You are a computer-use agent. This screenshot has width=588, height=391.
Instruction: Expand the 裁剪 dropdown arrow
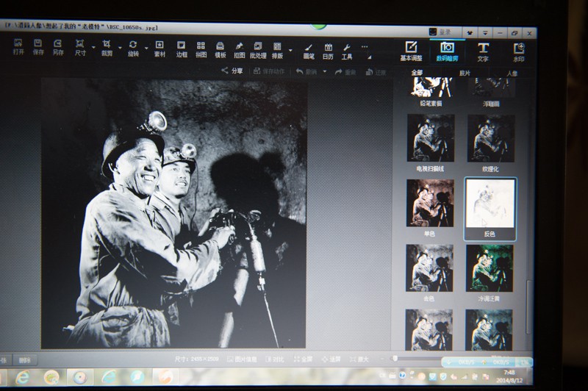(x=120, y=48)
